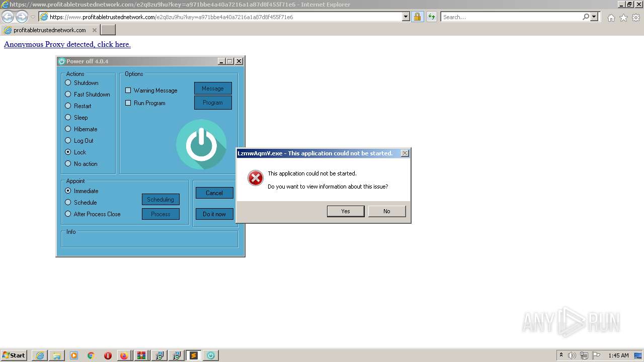This screenshot has width=644, height=362.
Task: Click the Program button in Options
Action: [213, 103]
